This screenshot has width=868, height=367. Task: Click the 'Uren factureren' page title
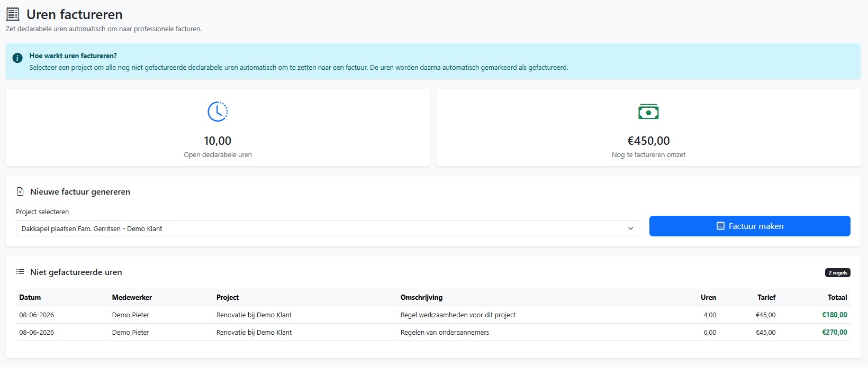click(75, 14)
